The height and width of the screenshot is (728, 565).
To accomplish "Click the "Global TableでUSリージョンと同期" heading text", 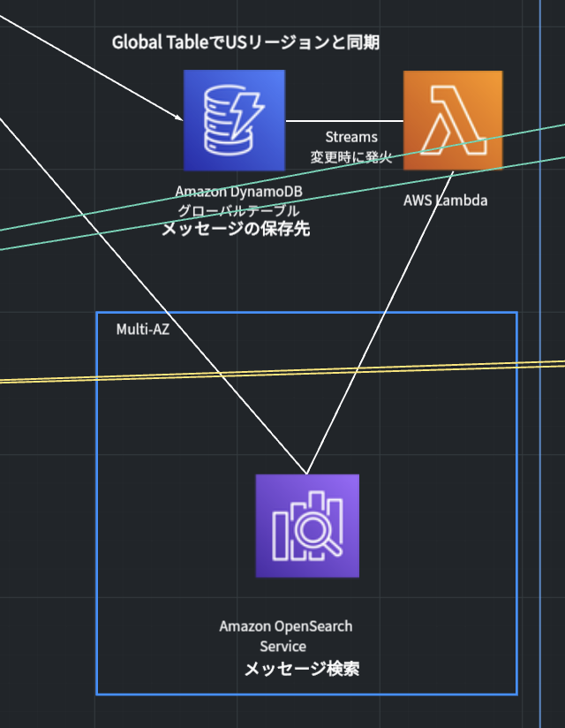I will click(245, 42).
